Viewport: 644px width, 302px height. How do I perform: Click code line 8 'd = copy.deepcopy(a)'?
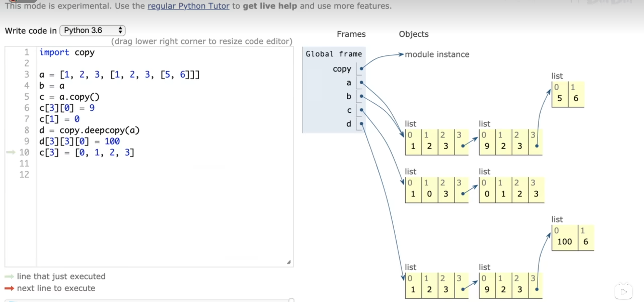[89, 130]
